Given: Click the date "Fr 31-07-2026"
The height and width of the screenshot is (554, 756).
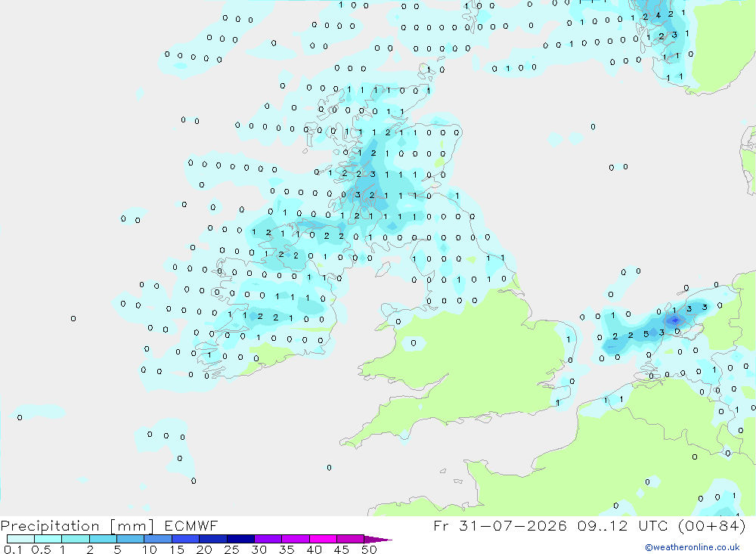Looking at the screenshot, I should pyautogui.click(x=500, y=525).
